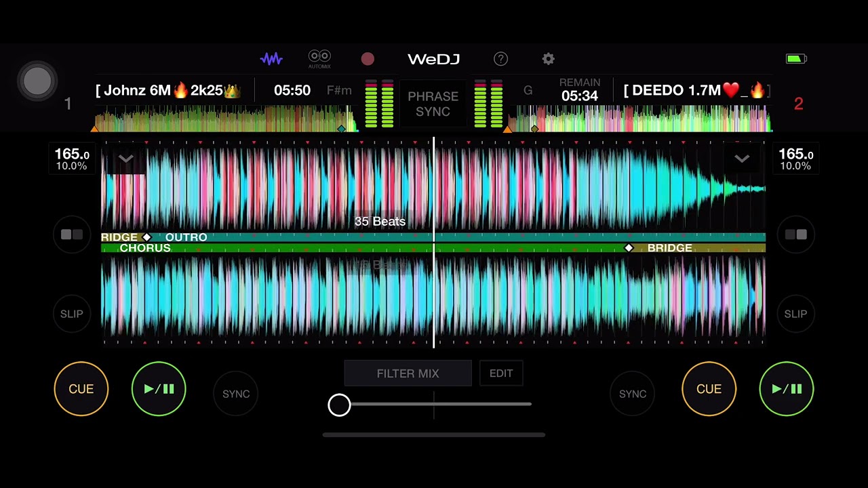868x488 pixels.
Task: Open the help question mark
Action: [500, 59]
